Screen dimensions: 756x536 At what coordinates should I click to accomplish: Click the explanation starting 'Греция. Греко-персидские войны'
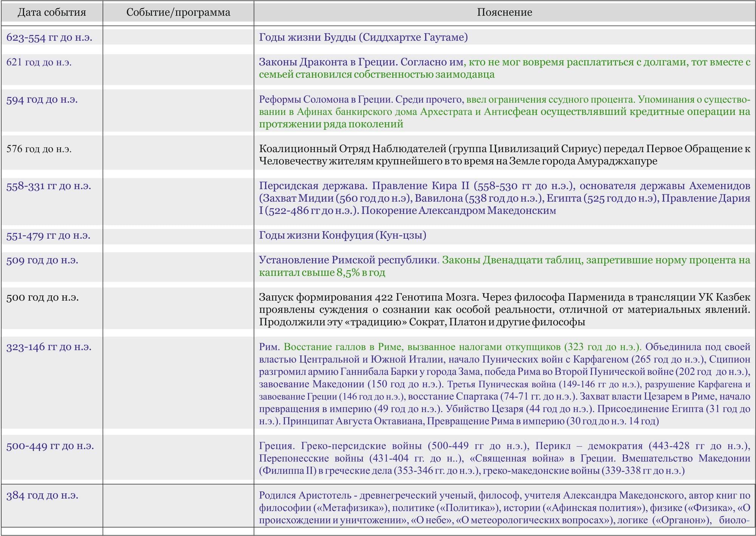505,458
